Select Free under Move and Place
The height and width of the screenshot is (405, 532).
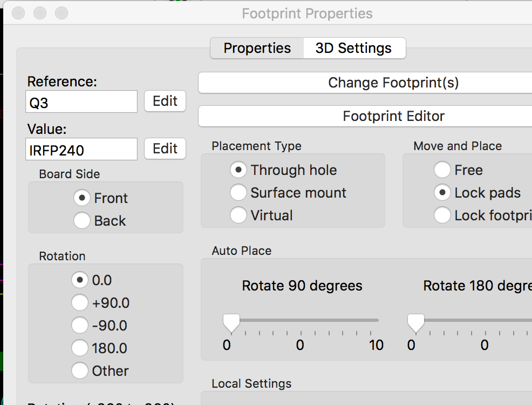(442, 170)
